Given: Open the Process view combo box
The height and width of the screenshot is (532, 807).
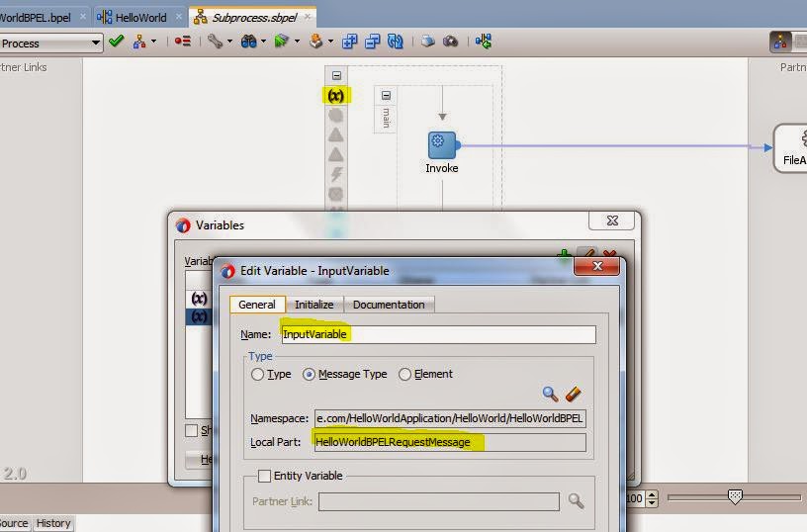Looking at the screenshot, I should 51,44.
